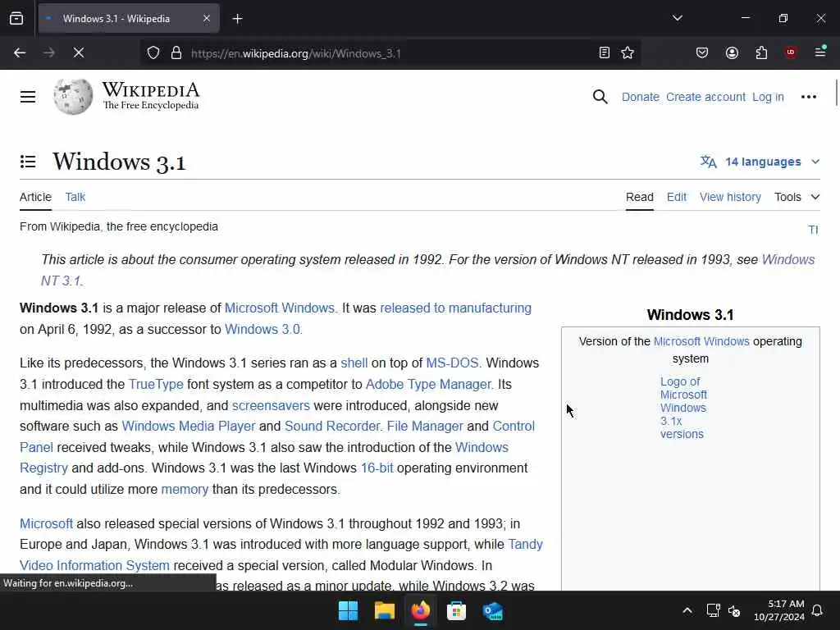This screenshot has width=840, height=630.
Task: Click Create account link
Action: tap(705, 97)
